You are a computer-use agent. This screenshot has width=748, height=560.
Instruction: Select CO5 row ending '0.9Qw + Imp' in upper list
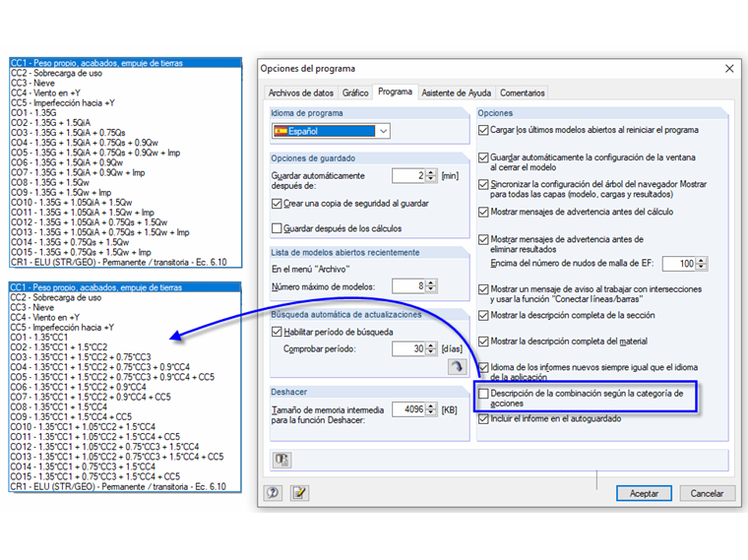click(125, 153)
